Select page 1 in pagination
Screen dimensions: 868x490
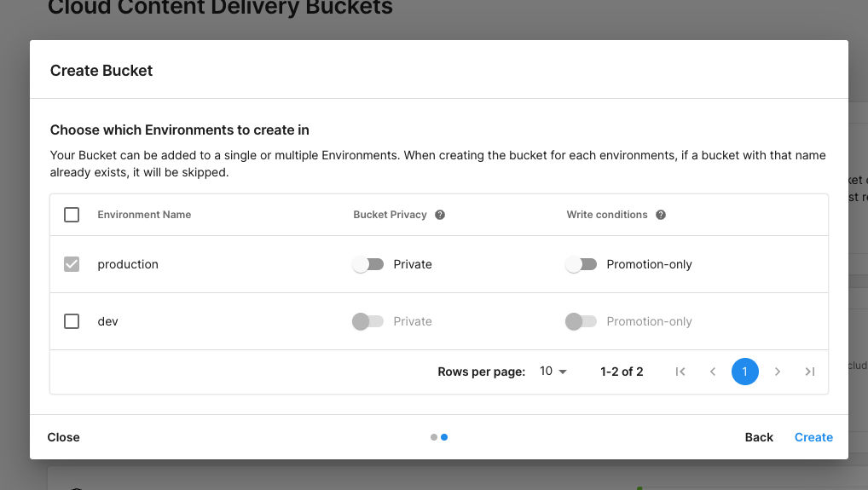click(x=744, y=372)
